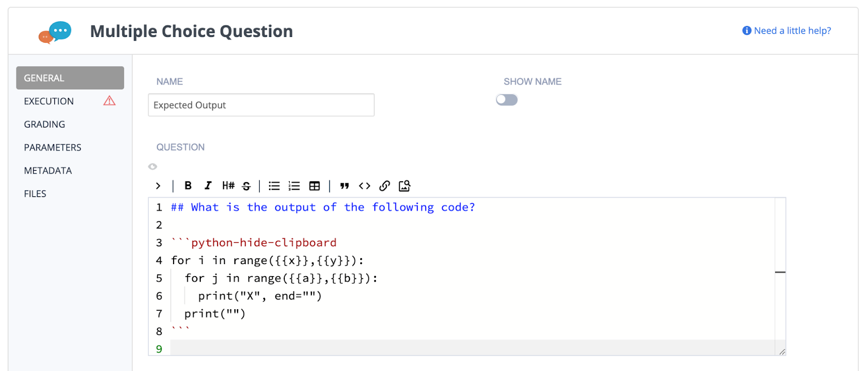Click the insert image icon

pos(405,186)
